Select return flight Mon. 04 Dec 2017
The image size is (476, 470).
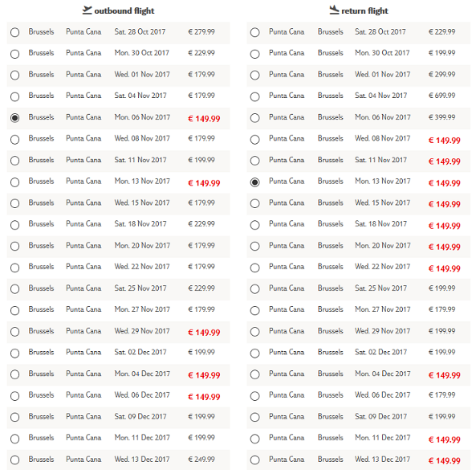pyautogui.click(x=255, y=374)
